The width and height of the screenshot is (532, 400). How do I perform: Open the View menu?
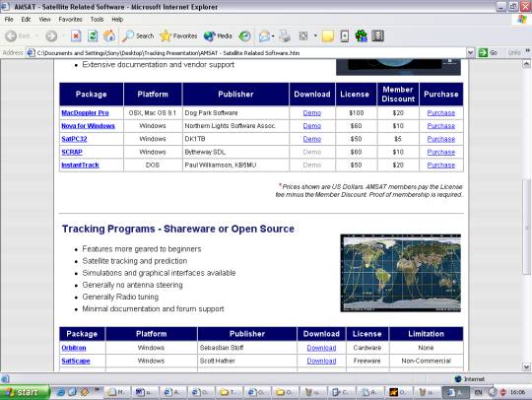[x=44, y=20]
